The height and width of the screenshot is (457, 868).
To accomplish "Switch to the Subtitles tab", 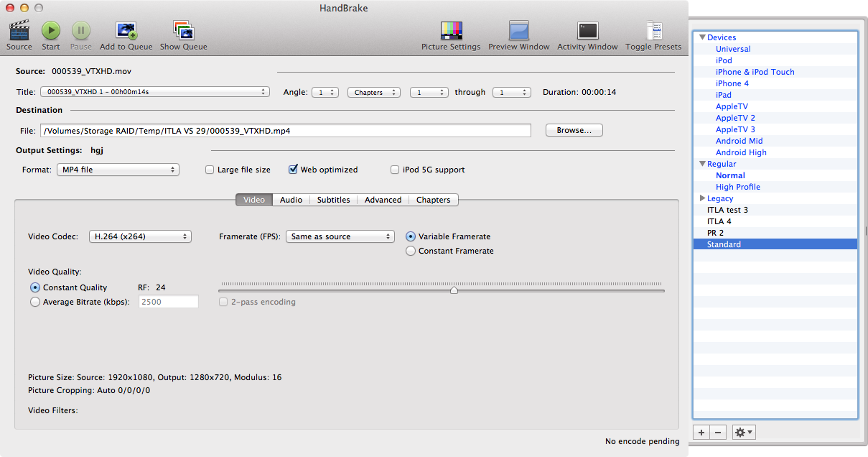I will (334, 200).
